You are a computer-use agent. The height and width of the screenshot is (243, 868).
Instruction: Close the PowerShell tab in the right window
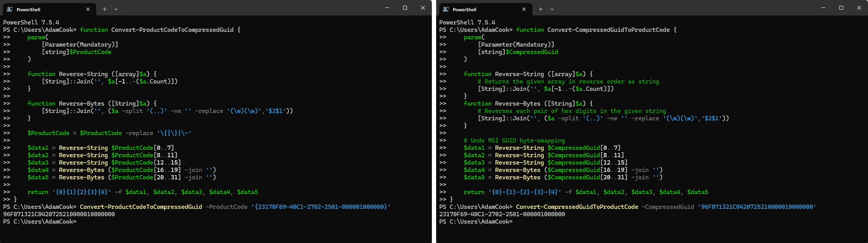[524, 9]
